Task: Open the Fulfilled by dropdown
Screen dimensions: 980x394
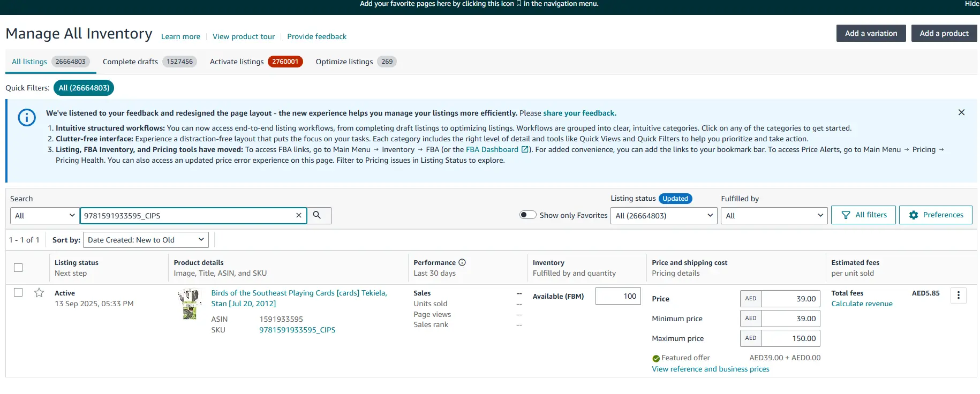Action: (x=774, y=216)
